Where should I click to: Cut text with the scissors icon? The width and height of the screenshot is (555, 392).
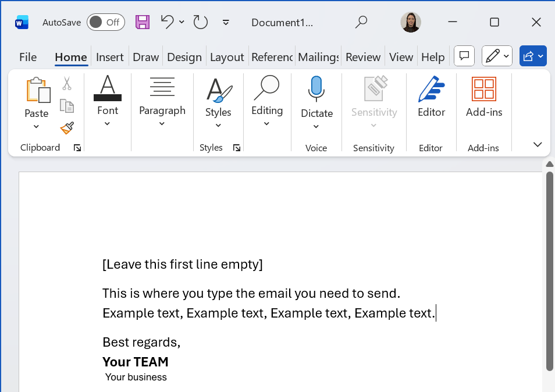[66, 85]
